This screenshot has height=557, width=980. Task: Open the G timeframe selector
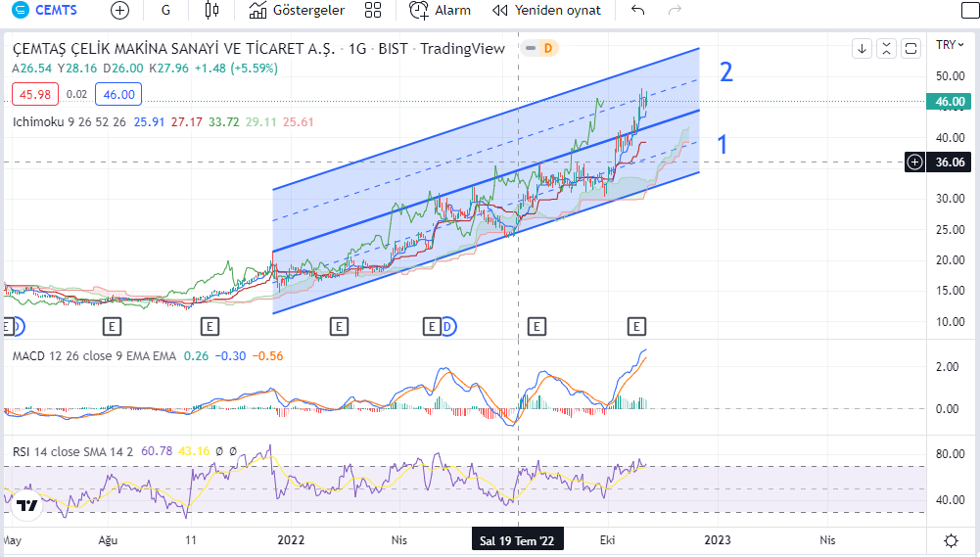coord(165,10)
